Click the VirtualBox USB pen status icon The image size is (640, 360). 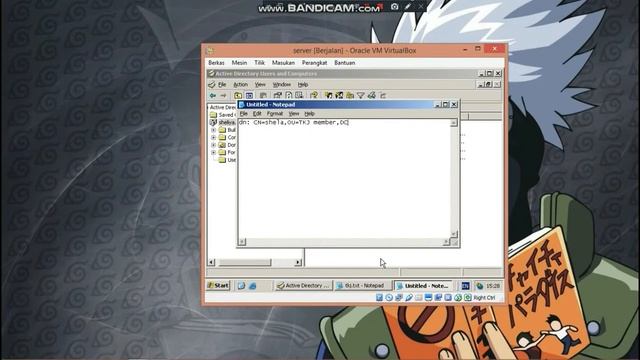pyautogui.click(x=409, y=298)
